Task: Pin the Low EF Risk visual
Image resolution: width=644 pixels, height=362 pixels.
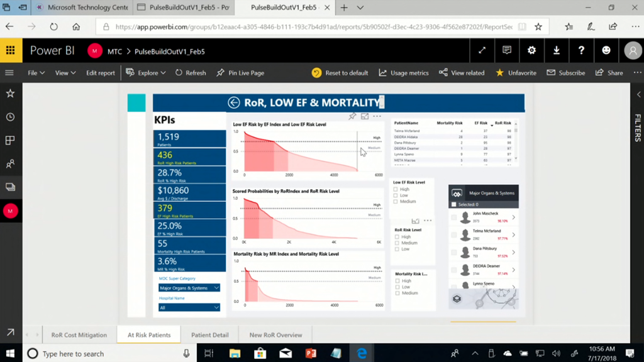Action: 352,116
